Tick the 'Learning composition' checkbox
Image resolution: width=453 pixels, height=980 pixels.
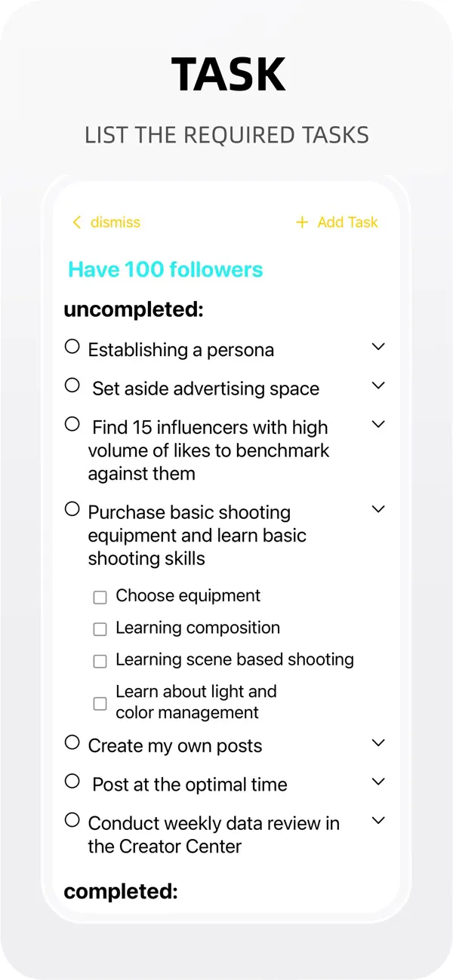(100, 629)
